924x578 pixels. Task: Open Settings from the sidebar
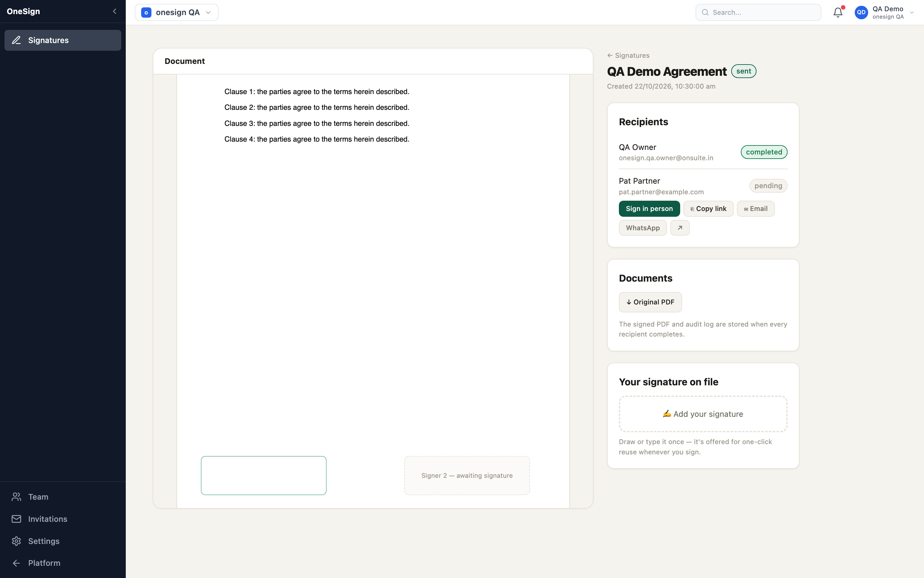point(63,541)
